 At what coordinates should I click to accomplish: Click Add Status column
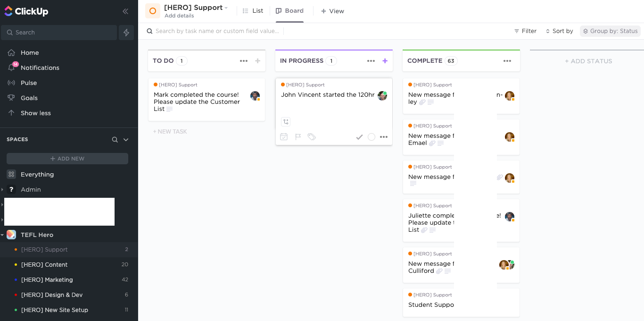588,61
